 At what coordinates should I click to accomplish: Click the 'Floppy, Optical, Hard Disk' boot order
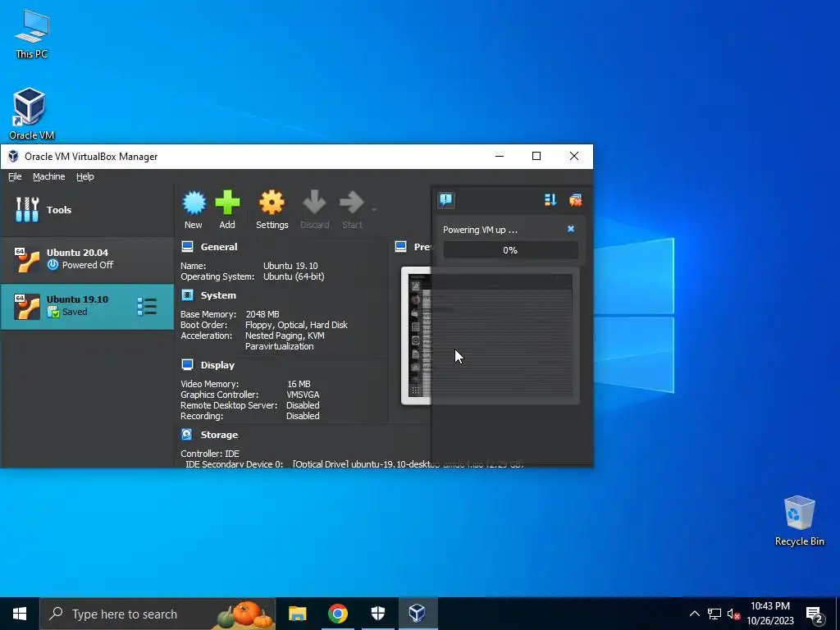click(x=296, y=325)
